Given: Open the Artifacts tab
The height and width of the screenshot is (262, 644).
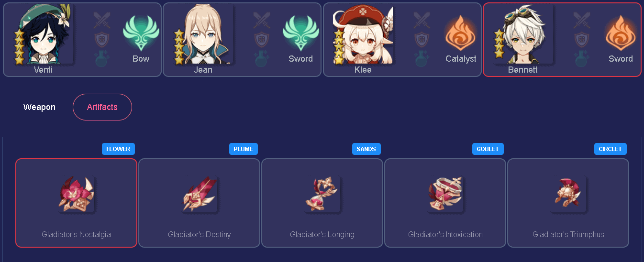Looking at the screenshot, I should tap(102, 107).
